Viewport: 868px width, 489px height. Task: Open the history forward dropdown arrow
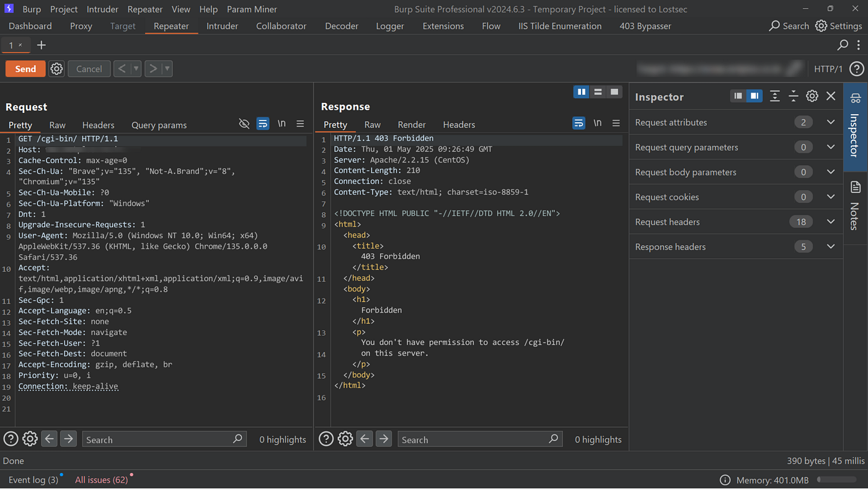[x=167, y=69]
